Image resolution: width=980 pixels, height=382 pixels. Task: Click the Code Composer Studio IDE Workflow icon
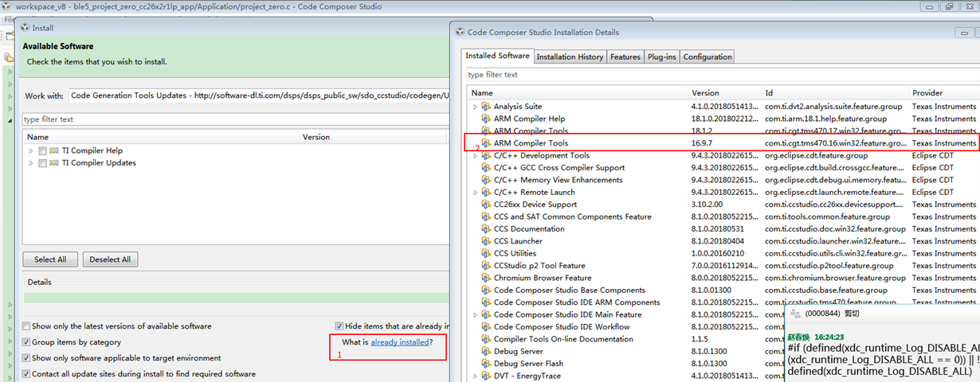[486, 327]
